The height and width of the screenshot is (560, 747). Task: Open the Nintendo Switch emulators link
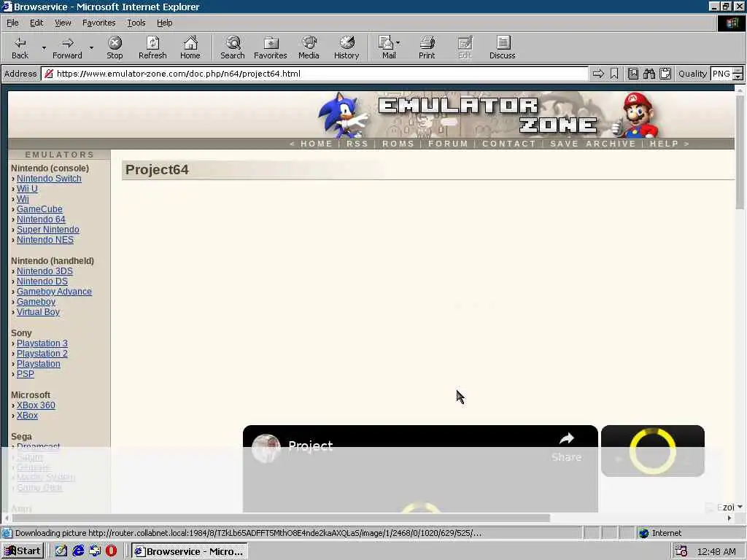49,179
